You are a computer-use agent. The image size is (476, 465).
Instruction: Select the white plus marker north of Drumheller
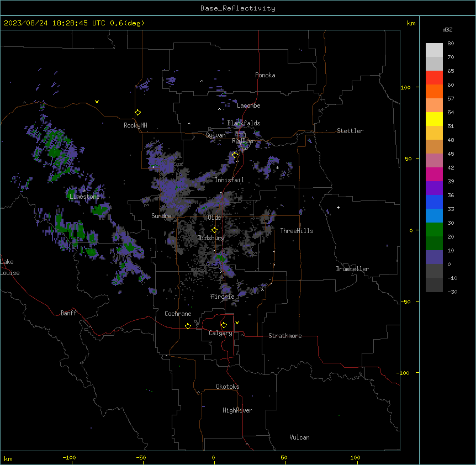point(338,207)
